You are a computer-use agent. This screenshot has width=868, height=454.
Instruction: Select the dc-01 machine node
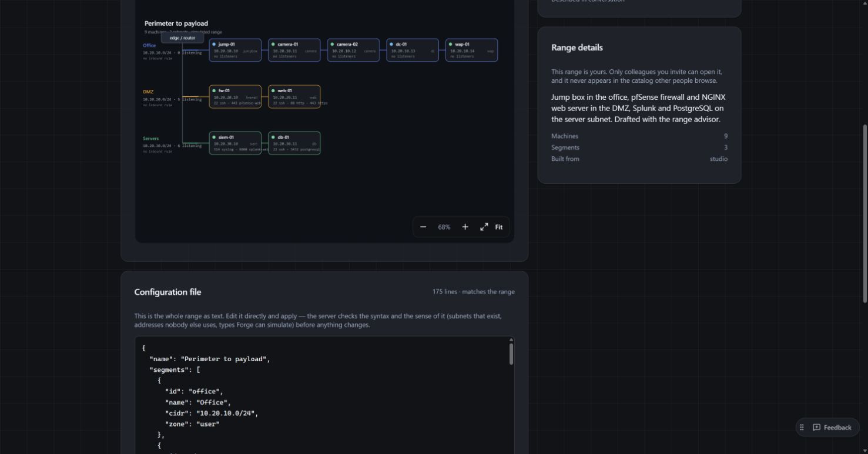click(413, 51)
